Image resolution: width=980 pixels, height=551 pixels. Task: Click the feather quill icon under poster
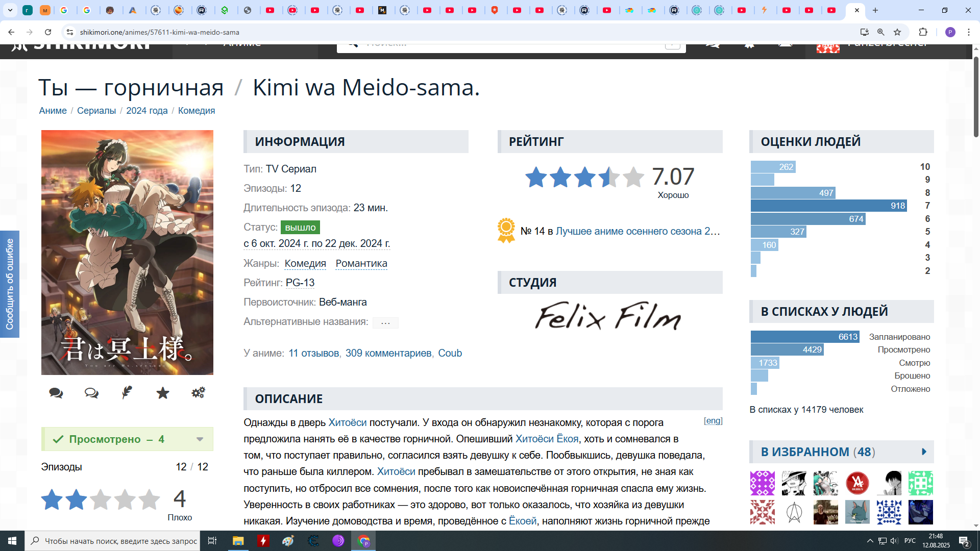127,392
